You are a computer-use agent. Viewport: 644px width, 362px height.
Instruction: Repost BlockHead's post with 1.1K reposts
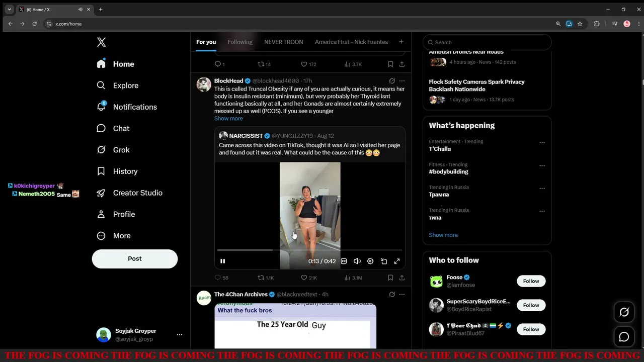click(x=266, y=278)
